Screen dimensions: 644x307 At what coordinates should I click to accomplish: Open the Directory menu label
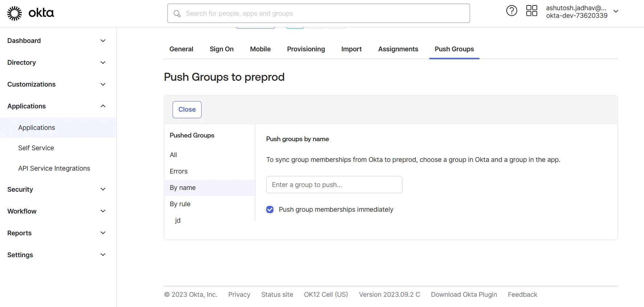pos(21,63)
